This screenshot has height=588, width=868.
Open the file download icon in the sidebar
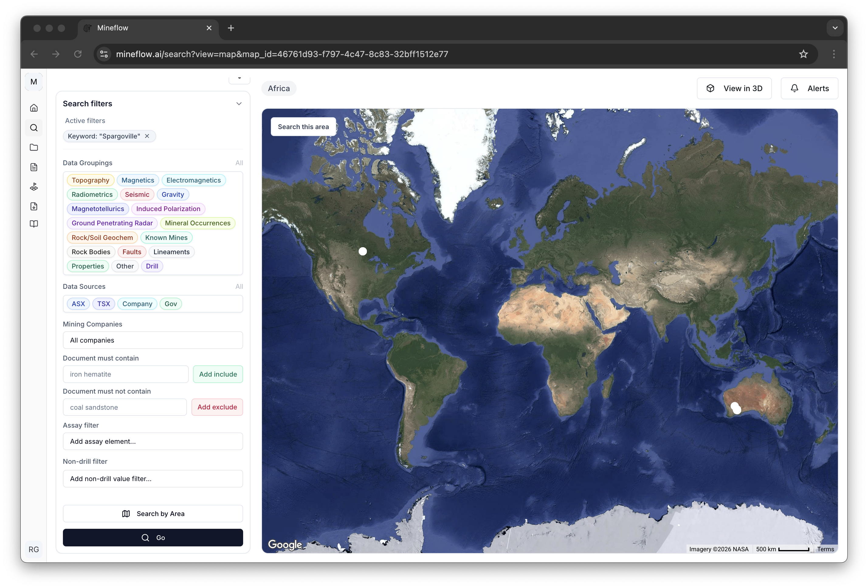tap(34, 207)
